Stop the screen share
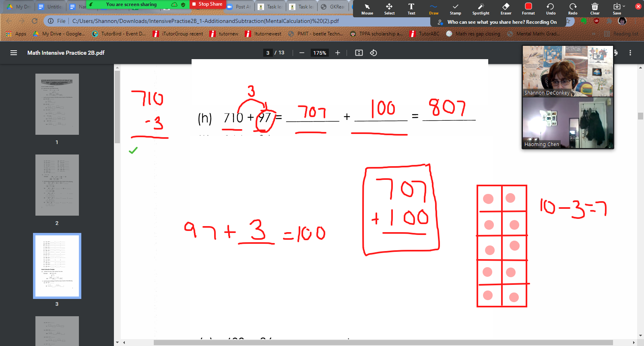 point(207,4)
